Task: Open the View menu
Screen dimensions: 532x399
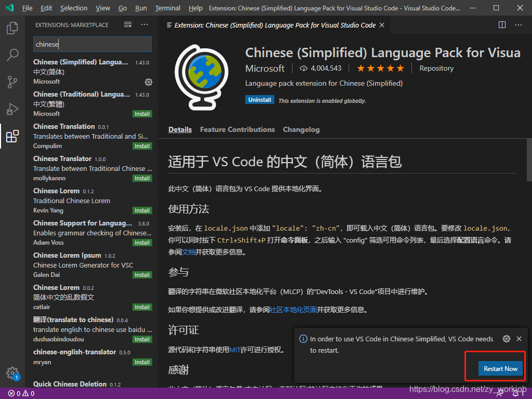Action: 102,8
